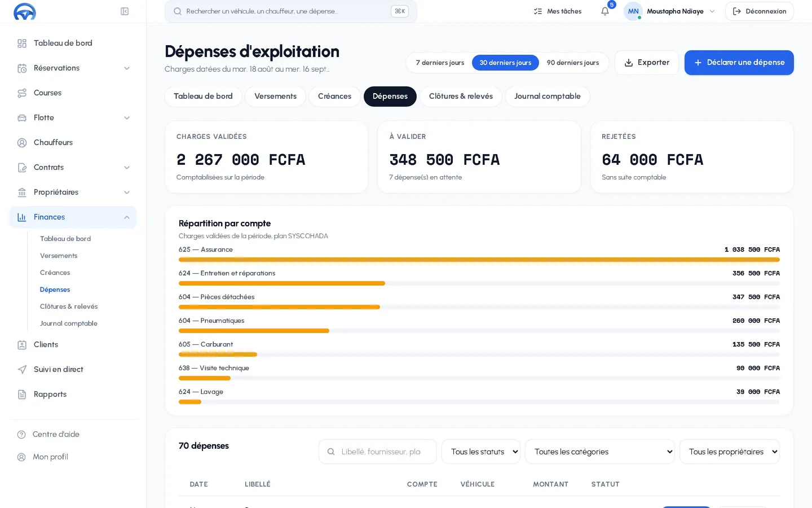Open the Journal comptable tab
The width and height of the screenshot is (812, 508).
coord(547,97)
